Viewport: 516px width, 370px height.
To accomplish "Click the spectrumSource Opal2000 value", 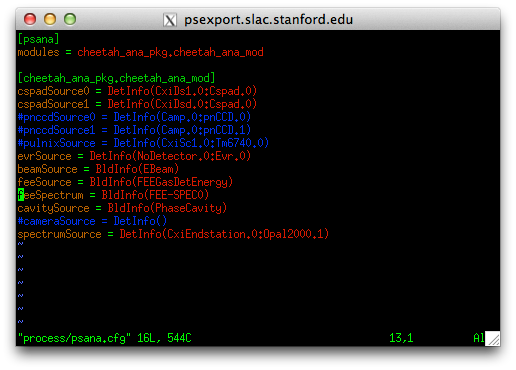I will 224,234.
